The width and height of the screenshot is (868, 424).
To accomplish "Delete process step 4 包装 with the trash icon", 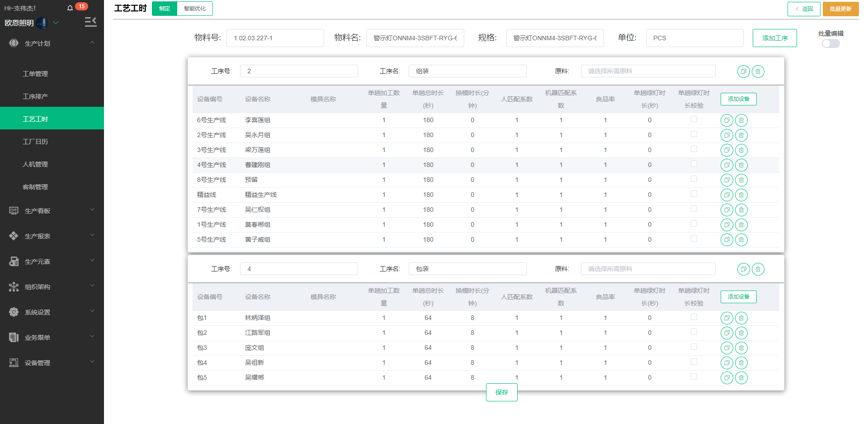I will 758,269.
